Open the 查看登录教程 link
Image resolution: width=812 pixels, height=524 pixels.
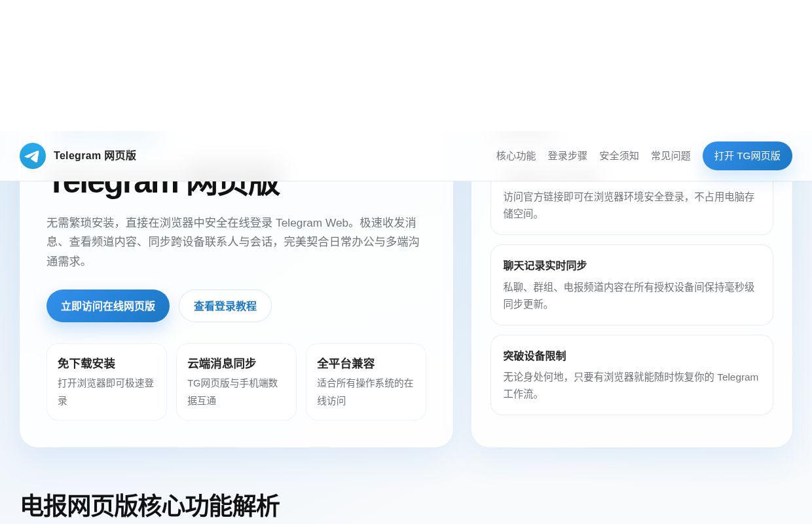point(225,306)
